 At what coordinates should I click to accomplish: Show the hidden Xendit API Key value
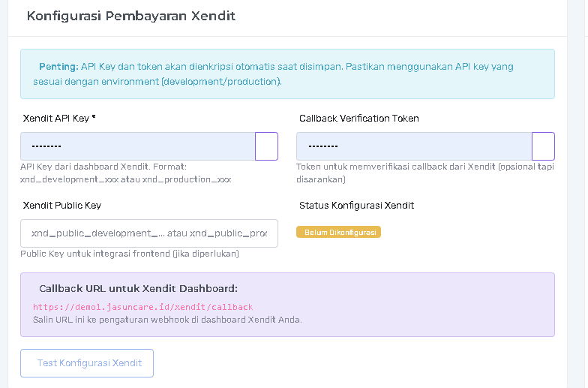tap(266, 146)
